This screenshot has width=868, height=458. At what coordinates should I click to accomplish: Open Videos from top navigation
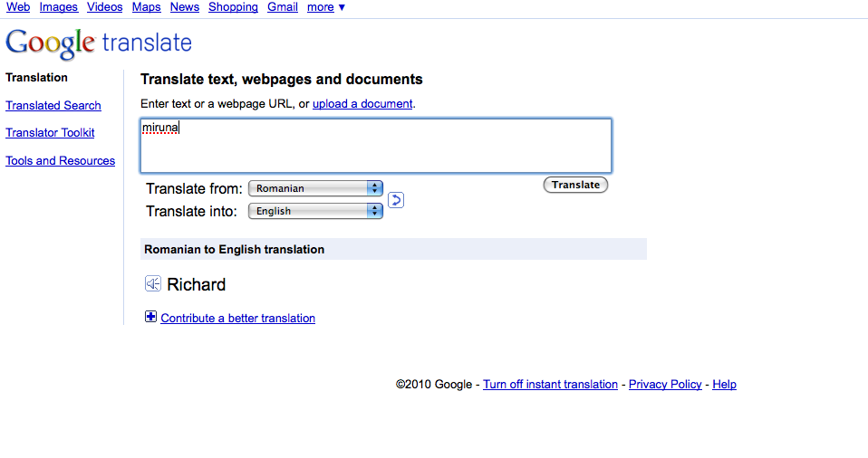tap(104, 7)
